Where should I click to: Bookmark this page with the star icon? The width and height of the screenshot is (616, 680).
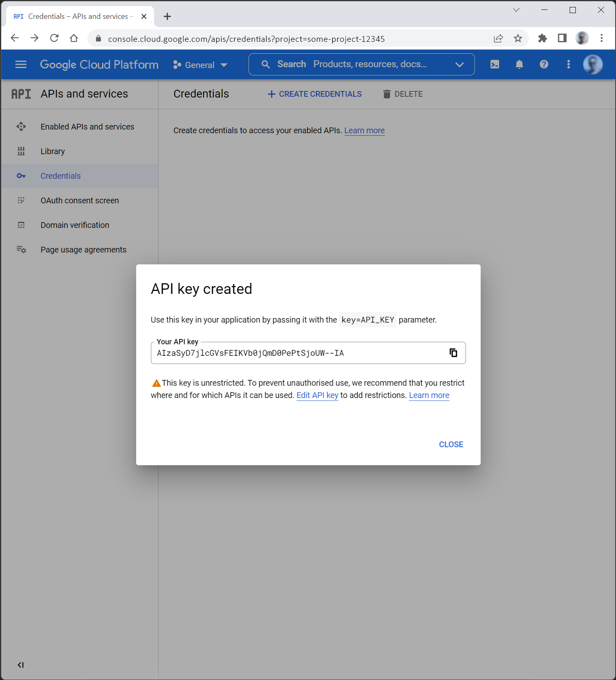[x=518, y=39]
